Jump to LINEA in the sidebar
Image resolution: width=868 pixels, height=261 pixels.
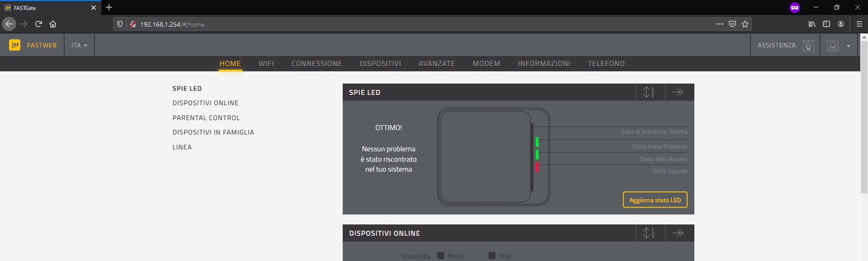point(182,147)
